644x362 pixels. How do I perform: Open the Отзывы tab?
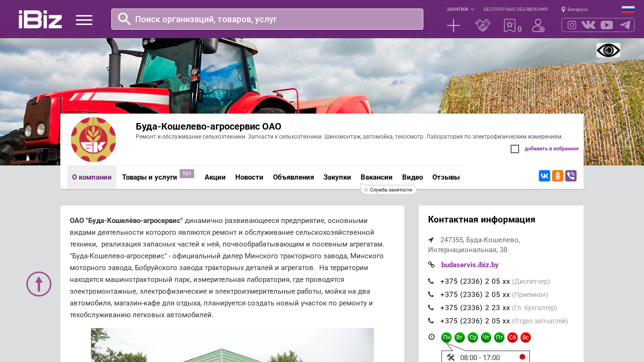point(446,177)
